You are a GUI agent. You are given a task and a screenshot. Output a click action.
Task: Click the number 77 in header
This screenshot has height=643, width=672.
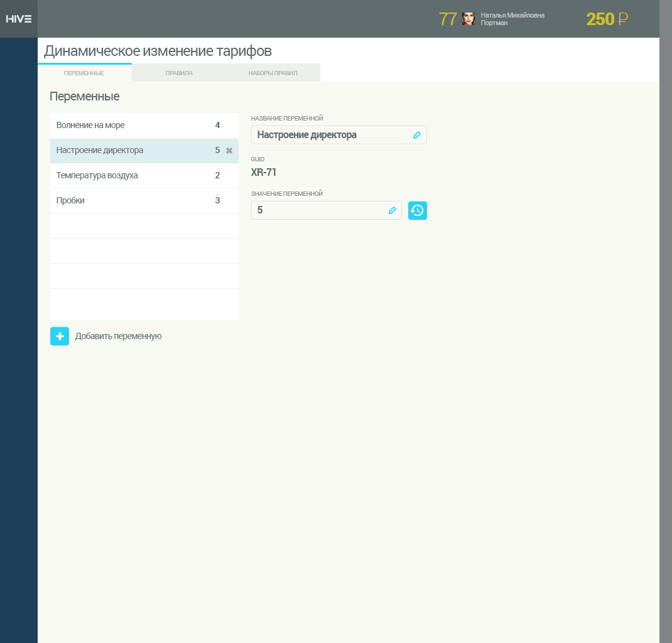[x=448, y=19]
